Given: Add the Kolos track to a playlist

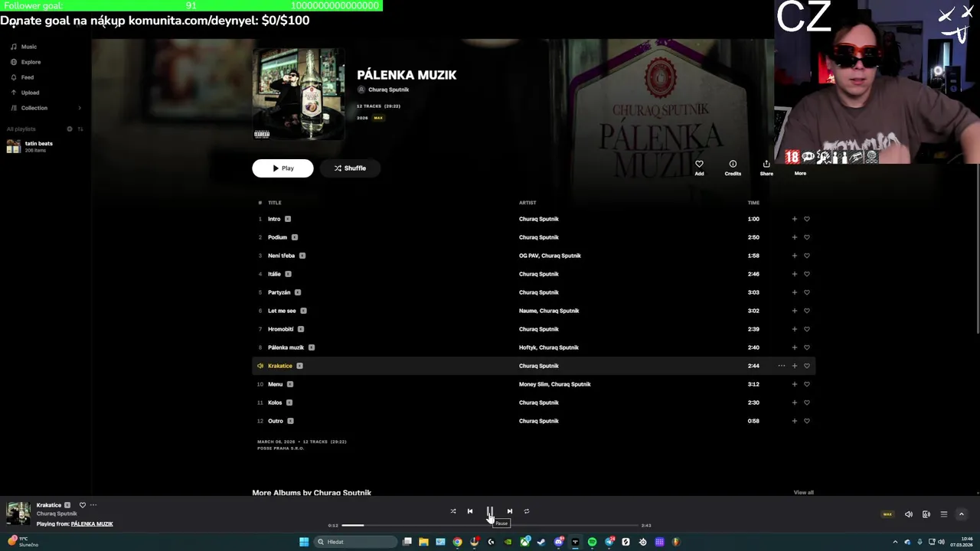Looking at the screenshot, I should click(x=794, y=403).
